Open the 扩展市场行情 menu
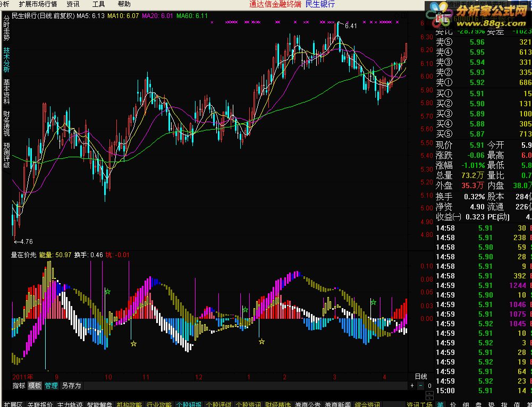 click(38, 4)
